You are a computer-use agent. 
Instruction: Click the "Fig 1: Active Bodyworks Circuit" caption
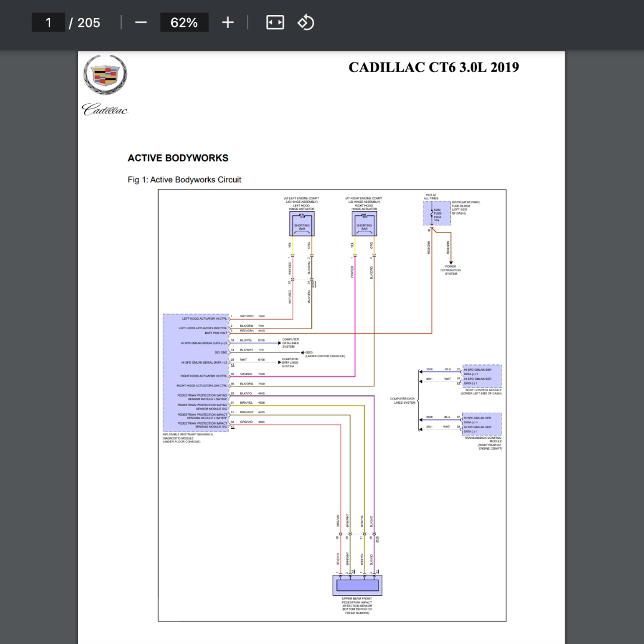click(x=184, y=180)
